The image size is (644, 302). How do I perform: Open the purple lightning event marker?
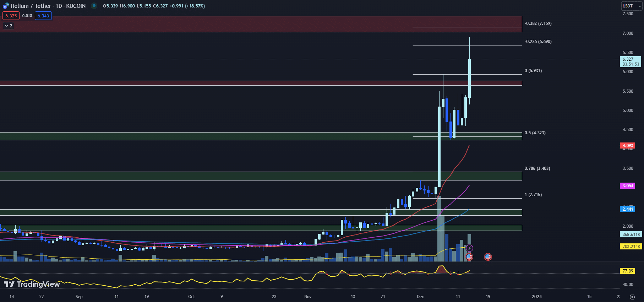point(469,248)
